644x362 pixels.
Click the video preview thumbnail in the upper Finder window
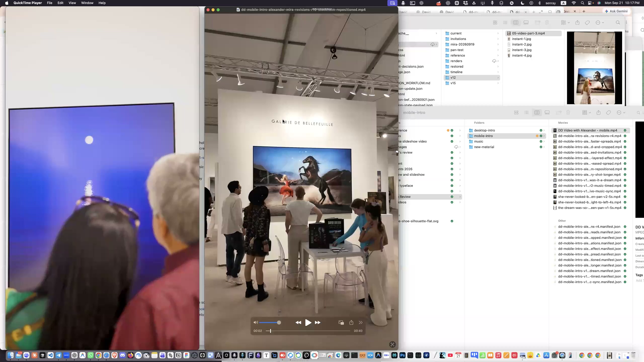tap(594, 68)
